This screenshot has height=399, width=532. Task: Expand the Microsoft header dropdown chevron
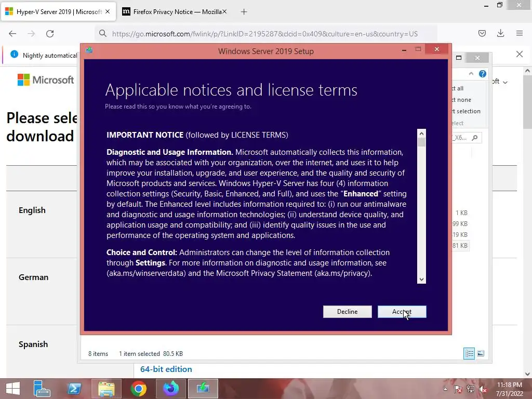pos(505,82)
